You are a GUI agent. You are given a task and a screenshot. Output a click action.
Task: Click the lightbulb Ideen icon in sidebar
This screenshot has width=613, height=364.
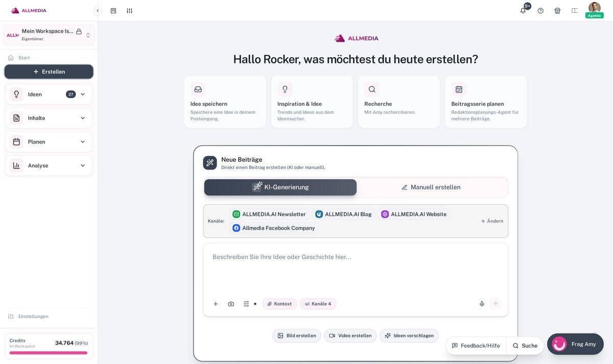point(16,94)
